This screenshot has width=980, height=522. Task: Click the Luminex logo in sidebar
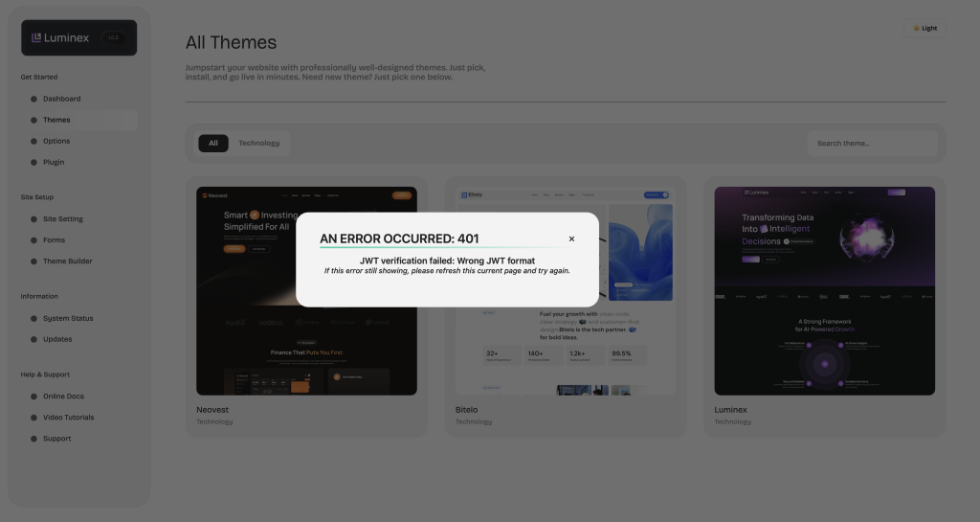pos(61,37)
